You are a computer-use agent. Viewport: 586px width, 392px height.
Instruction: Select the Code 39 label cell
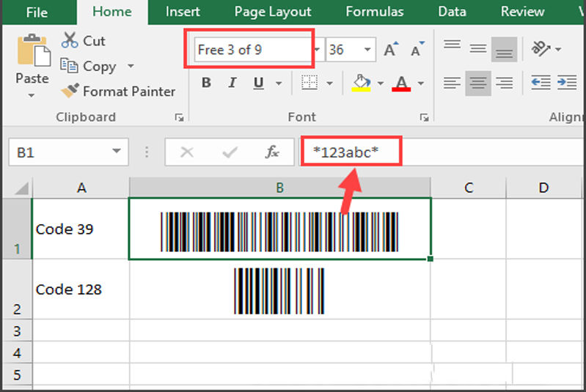tap(81, 229)
